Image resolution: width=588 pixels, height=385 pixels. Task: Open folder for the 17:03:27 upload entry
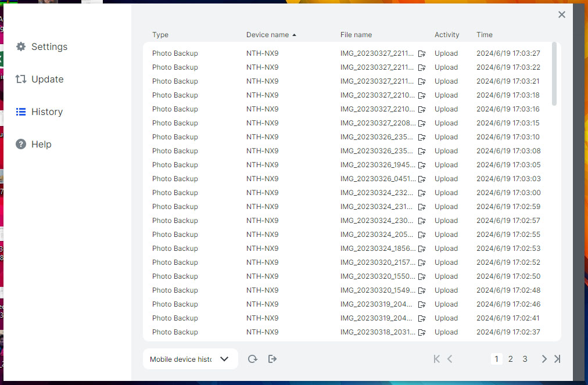pyautogui.click(x=422, y=53)
